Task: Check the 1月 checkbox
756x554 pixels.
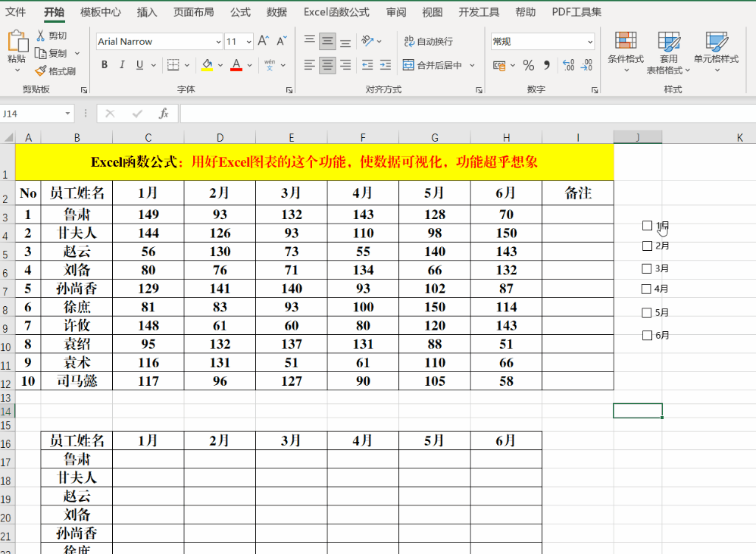Action: [x=647, y=225]
